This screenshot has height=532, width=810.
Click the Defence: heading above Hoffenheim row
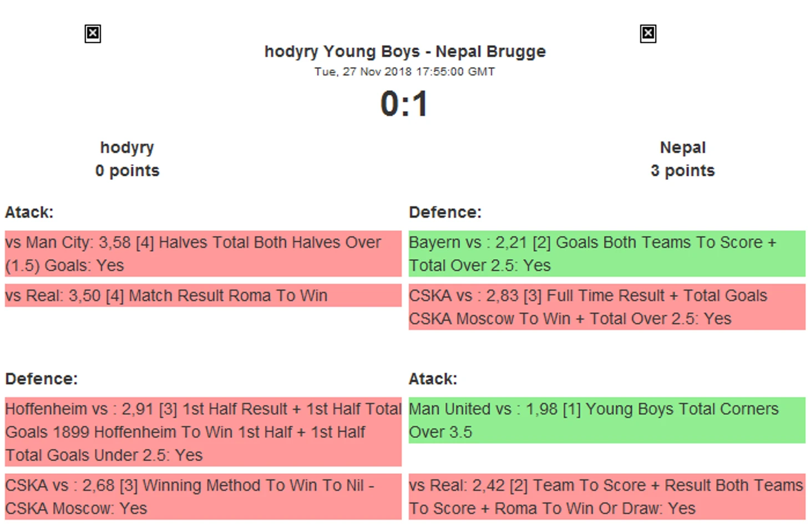tap(42, 379)
